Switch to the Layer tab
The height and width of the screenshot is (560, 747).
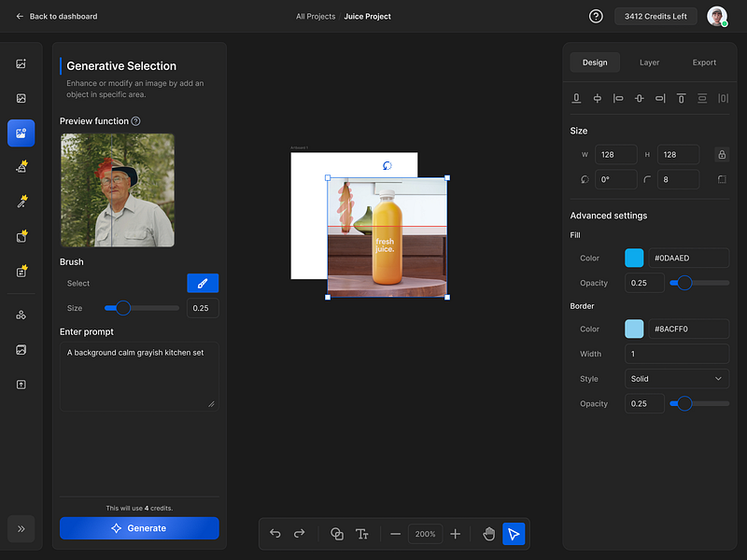(x=649, y=63)
